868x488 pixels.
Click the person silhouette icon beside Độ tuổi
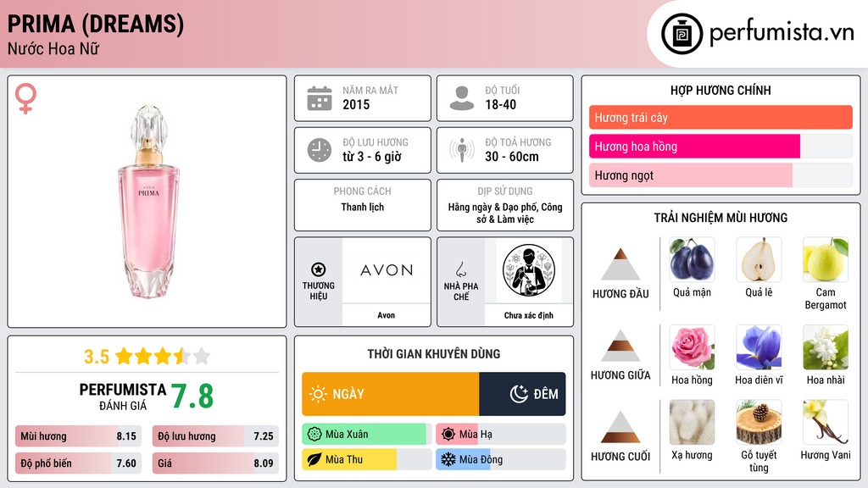(x=462, y=98)
